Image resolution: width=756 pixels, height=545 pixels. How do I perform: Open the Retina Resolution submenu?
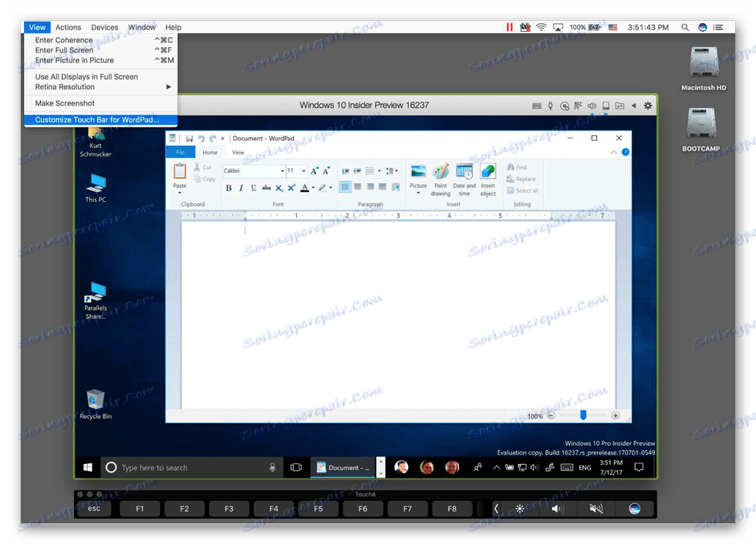coord(101,87)
